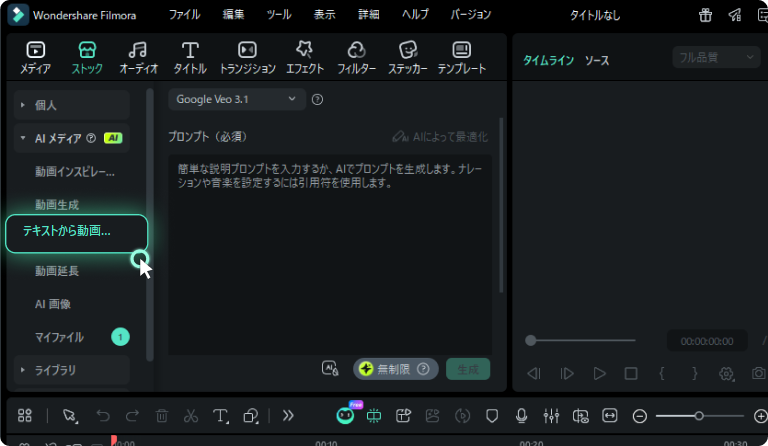Open the バージョン menu
The height and width of the screenshot is (446, 768).
(470, 15)
